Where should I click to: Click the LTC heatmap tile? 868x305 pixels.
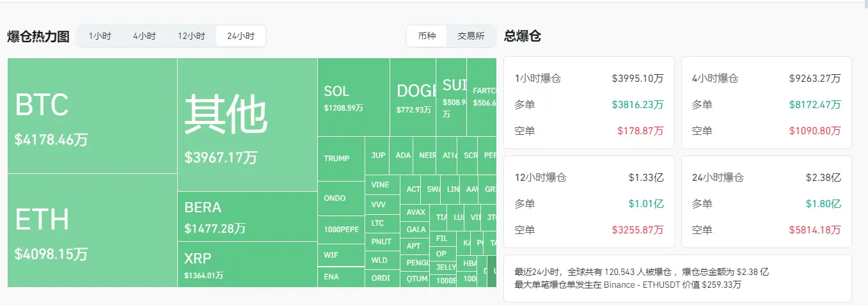[x=383, y=223]
